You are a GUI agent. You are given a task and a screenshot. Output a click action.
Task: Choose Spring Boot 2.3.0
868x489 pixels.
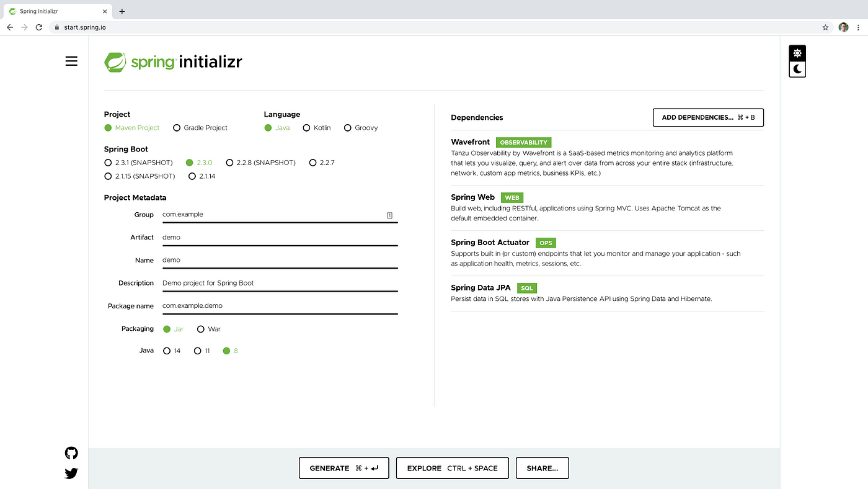tap(199, 163)
